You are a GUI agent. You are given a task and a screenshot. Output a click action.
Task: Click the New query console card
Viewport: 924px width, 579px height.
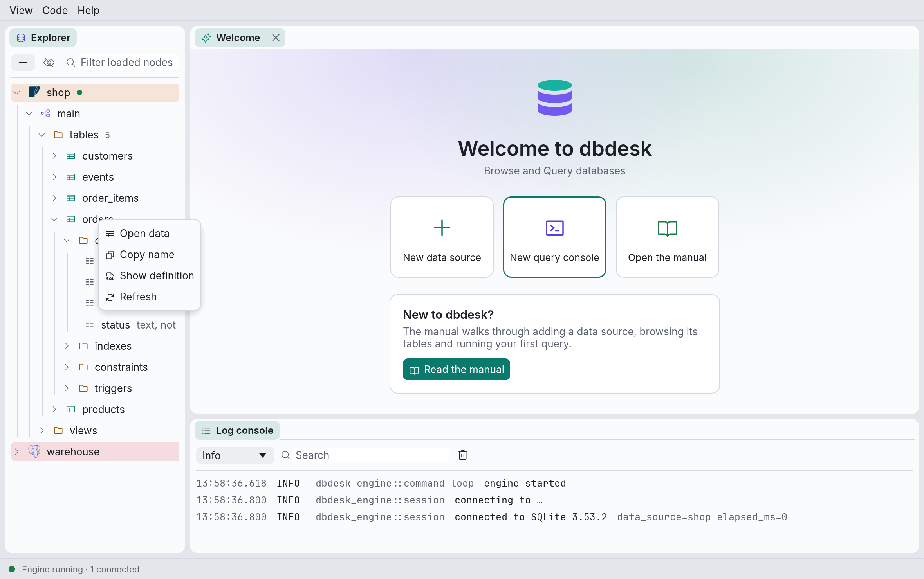[x=555, y=237]
